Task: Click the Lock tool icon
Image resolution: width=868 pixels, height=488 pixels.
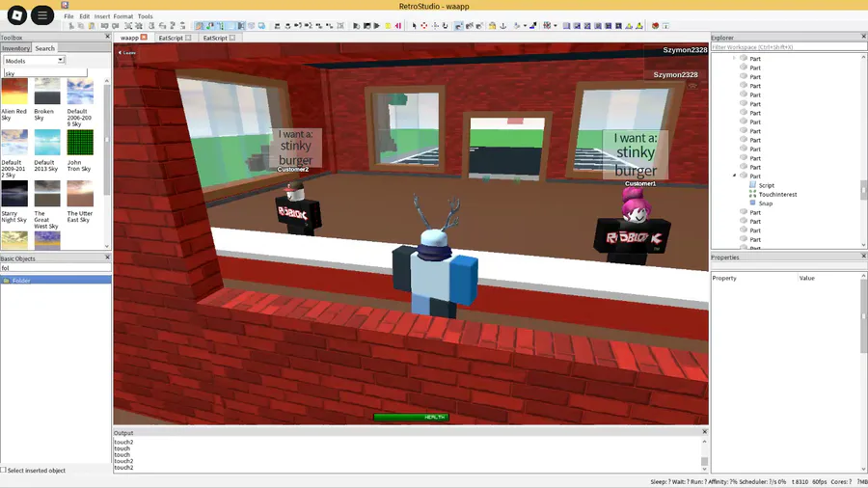Action: coord(492,26)
